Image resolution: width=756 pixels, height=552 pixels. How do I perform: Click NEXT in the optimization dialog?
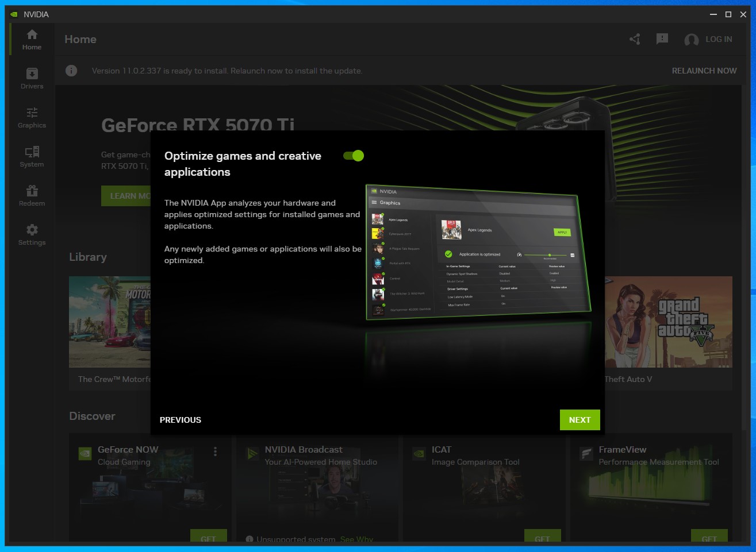pyautogui.click(x=580, y=420)
